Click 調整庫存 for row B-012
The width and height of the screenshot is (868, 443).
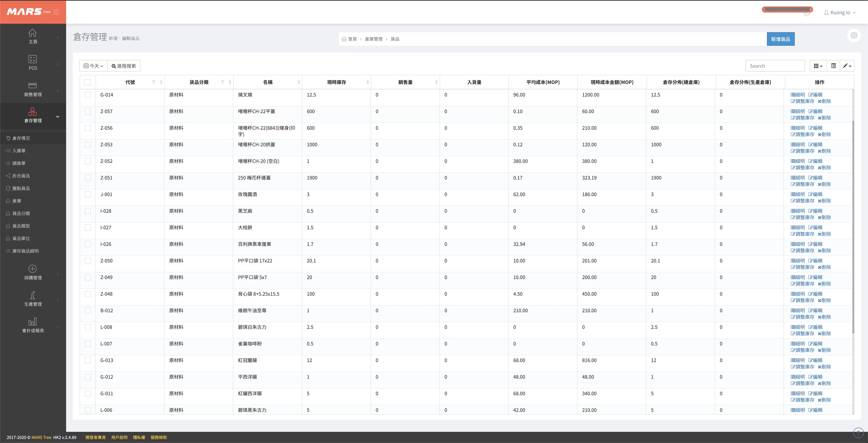click(802, 317)
